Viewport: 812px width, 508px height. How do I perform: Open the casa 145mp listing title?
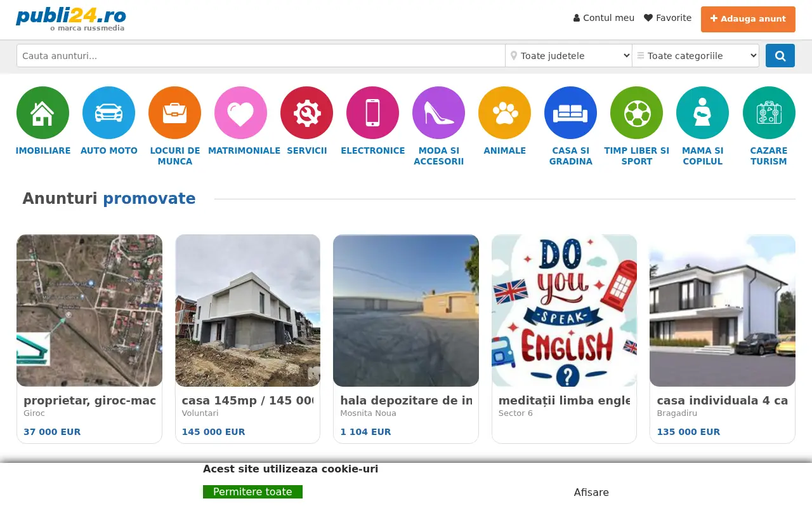(247, 401)
